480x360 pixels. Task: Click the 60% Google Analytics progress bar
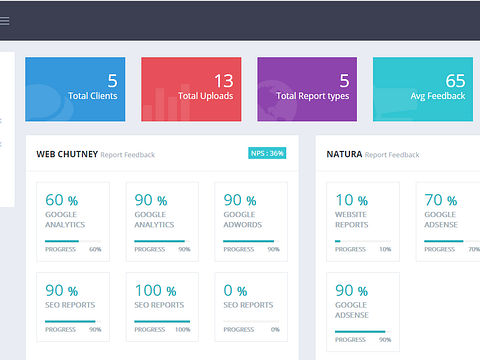pos(73,241)
